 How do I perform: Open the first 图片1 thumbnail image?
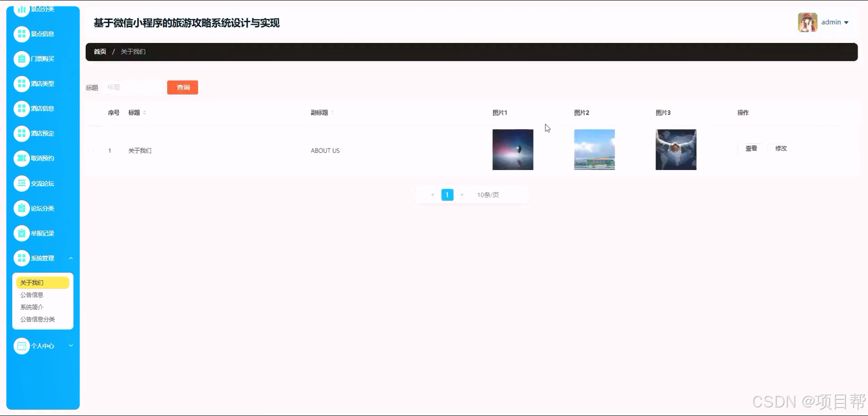[512, 150]
